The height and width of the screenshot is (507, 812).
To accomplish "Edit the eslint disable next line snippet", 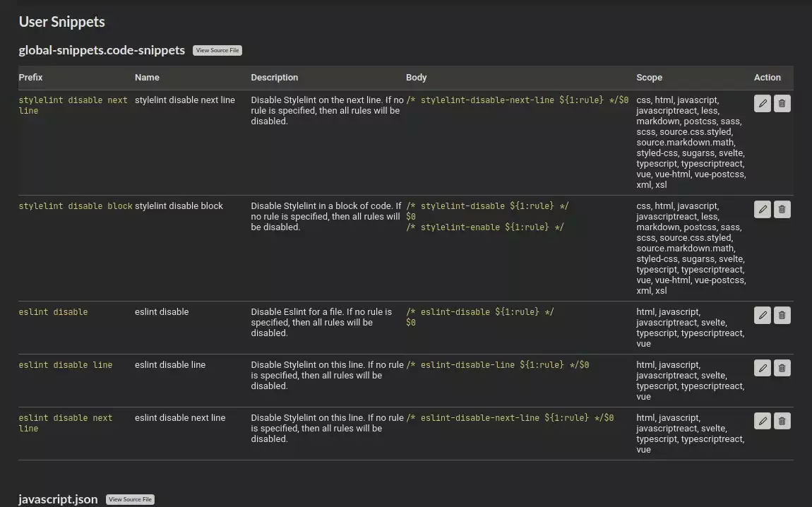I will pos(763,421).
